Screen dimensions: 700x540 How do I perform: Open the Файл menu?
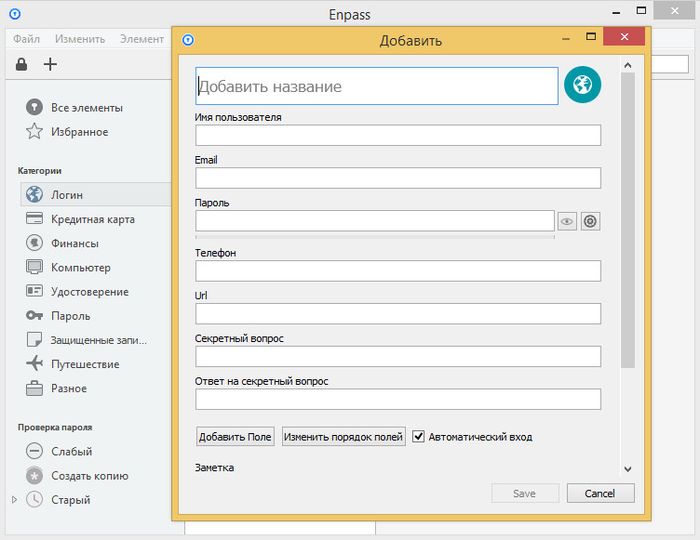[27, 39]
